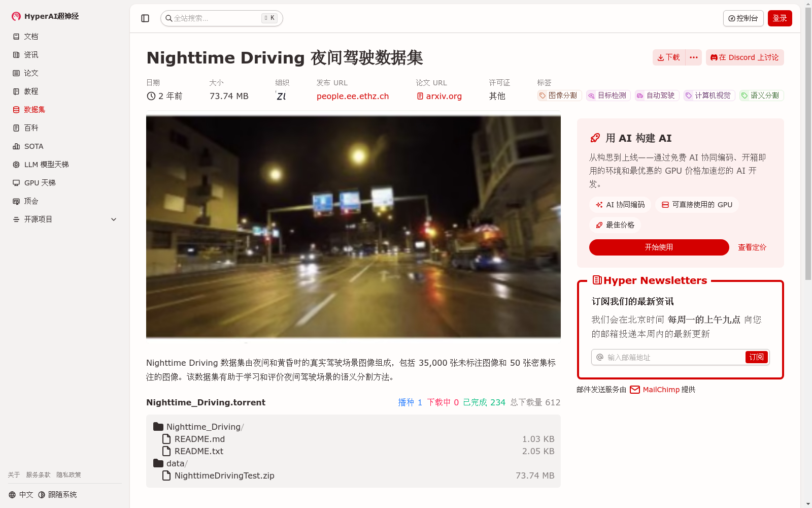The height and width of the screenshot is (508, 812).
Task: Open 百科 in the sidebar
Action: 65,128
